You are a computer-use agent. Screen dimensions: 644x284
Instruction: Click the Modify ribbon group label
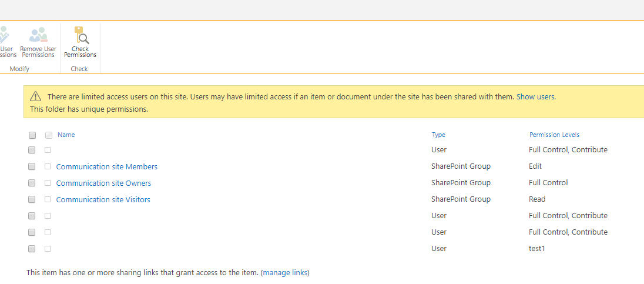click(x=19, y=69)
